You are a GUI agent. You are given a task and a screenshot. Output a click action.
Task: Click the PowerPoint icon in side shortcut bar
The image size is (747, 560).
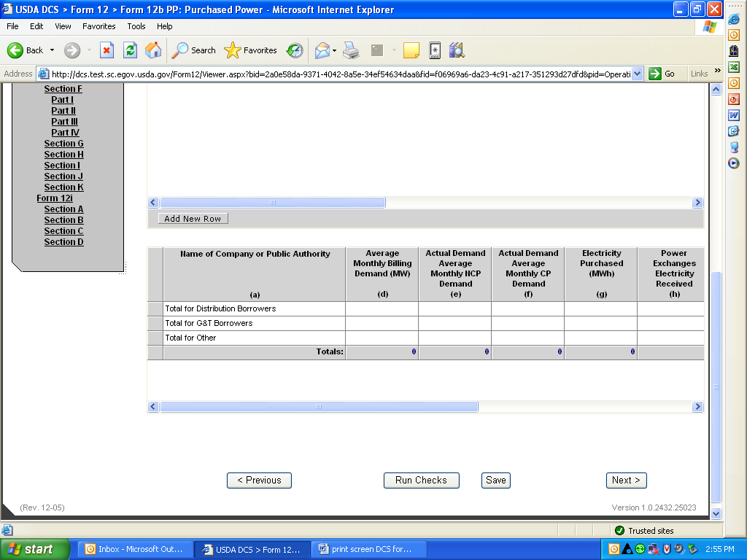point(734,99)
